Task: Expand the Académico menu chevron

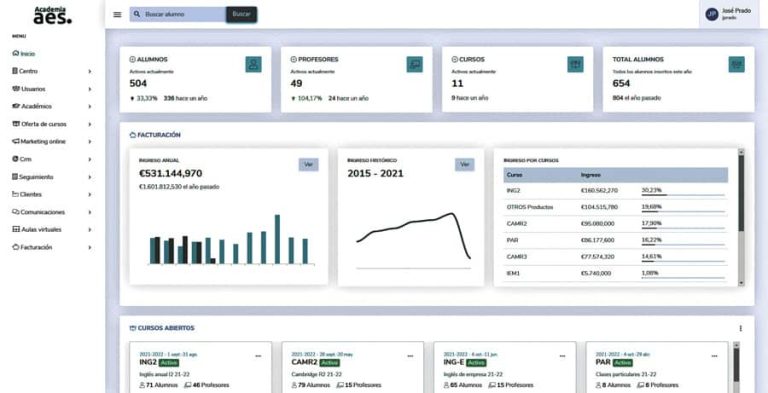Action: tap(90, 106)
